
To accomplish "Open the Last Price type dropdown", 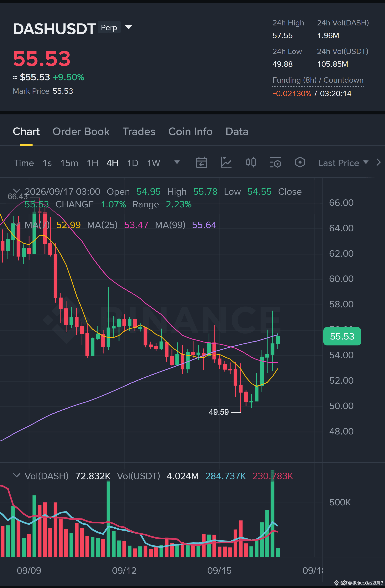I will pyautogui.click(x=343, y=163).
